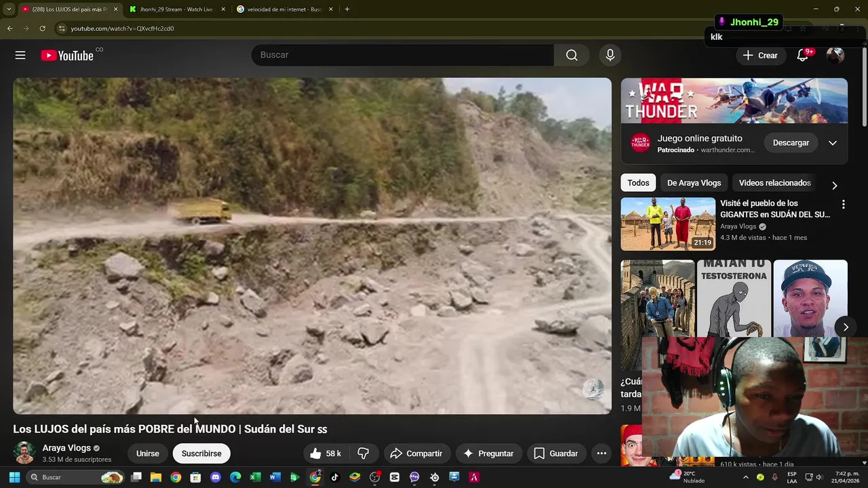Open Task View on taskbar
Screen dimensions: 868x488
[136, 477]
